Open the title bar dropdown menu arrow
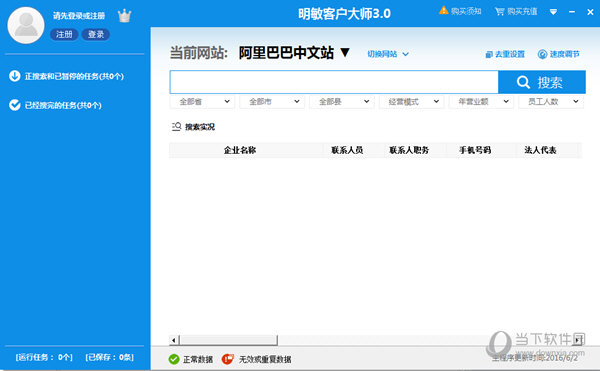Viewport: 600px width, 371px height. tap(553, 12)
